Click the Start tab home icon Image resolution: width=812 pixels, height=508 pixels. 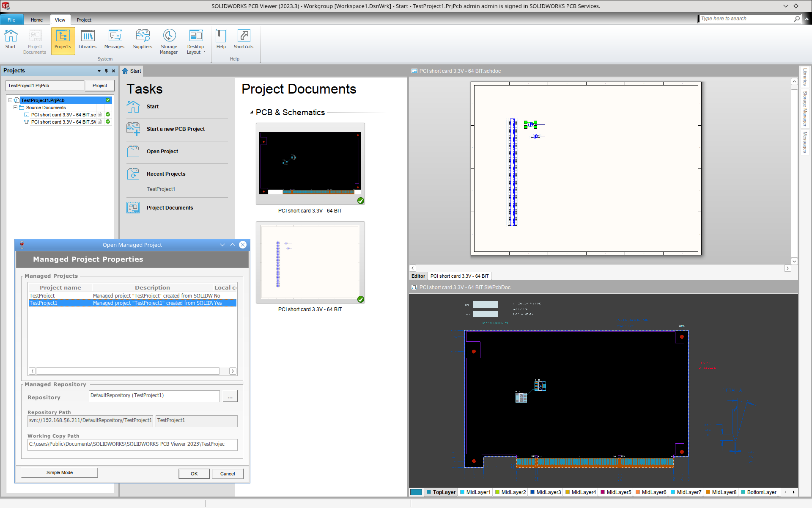click(x=125, y=71)
